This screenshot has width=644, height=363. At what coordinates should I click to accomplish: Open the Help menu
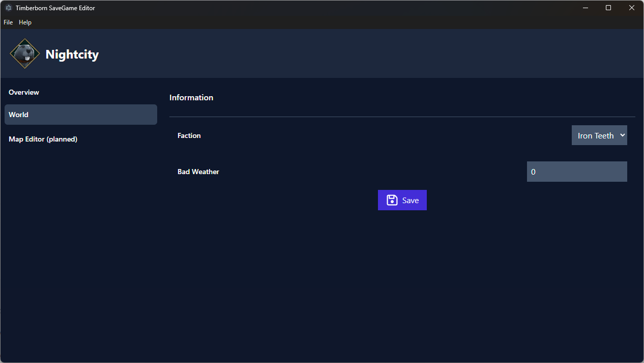pos(25,22)
